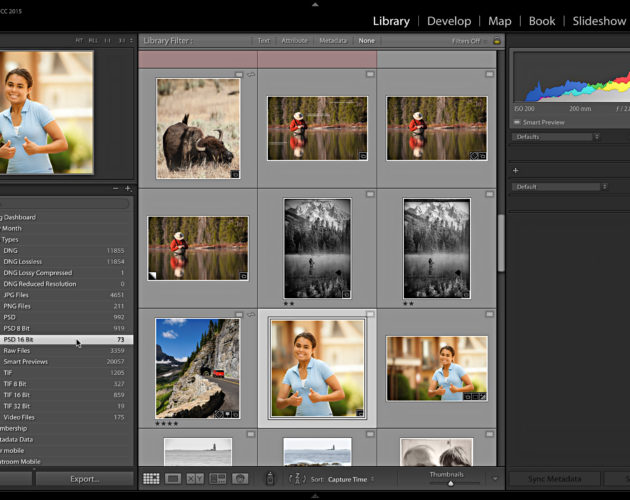Reverse sort direction A-Z icon
This screenshot has width=630, height=500.
point(297,479)
